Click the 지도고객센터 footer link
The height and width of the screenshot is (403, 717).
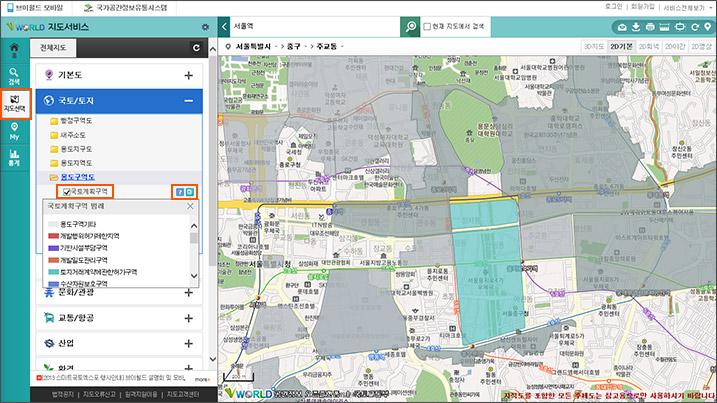pos(182,394)
